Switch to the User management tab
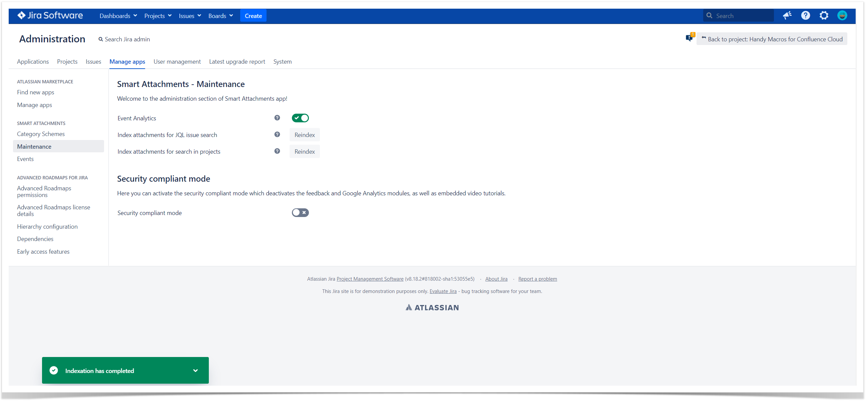868x402 pixels. tap(177, 62)
